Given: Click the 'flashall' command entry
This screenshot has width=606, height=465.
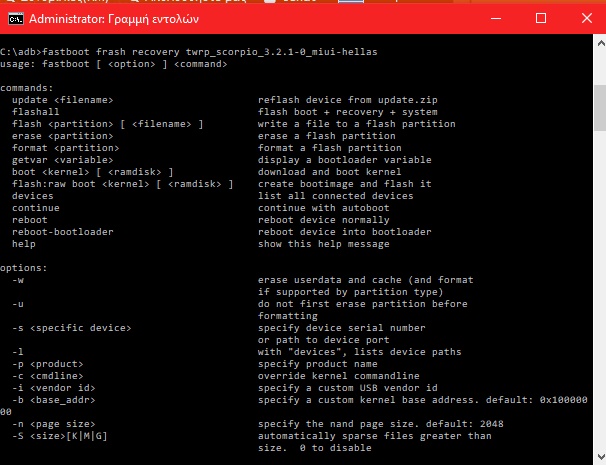Looking at the screenshot, I should [36, 112].
